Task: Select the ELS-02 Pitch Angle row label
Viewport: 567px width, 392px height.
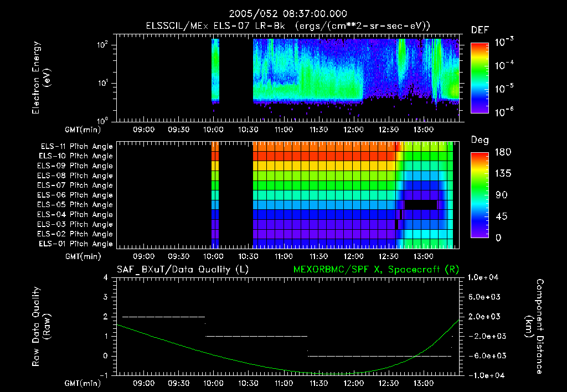Action: coord(75,234)
